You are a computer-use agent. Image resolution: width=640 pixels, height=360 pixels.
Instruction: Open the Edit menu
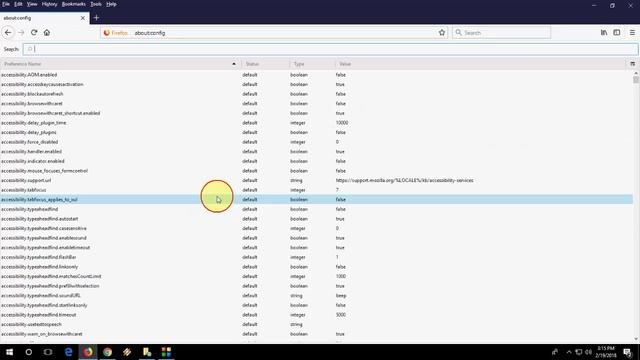(x=18, y=4)
